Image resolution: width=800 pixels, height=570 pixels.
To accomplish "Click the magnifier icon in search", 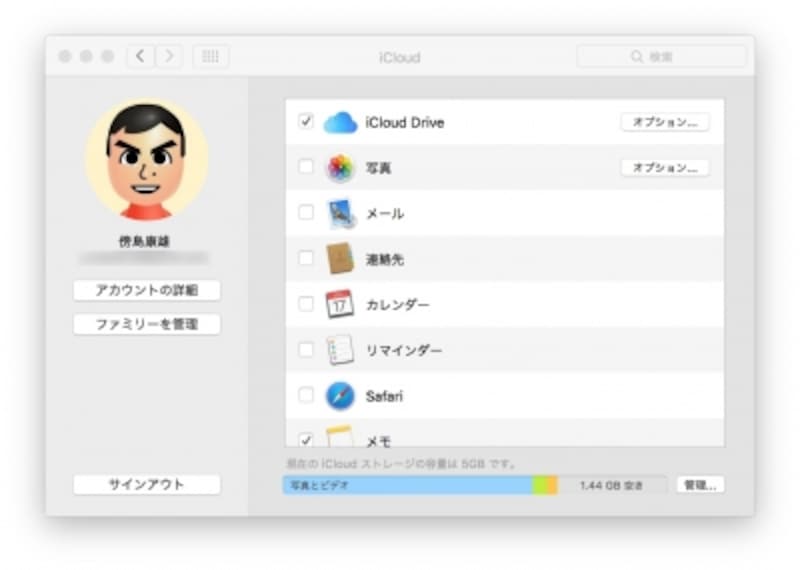I will coord(637,57).
